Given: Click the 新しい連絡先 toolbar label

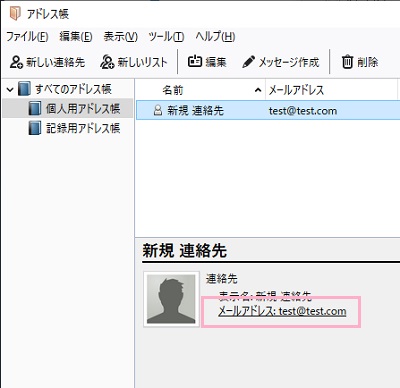Looking at the screenshot, I should (56, 62).
